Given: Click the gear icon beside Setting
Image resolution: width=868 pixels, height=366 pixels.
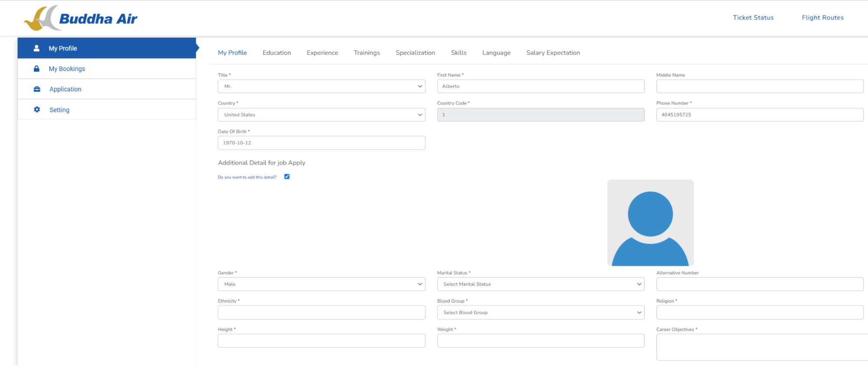Looking at the screenshot, I should (37, 109).
